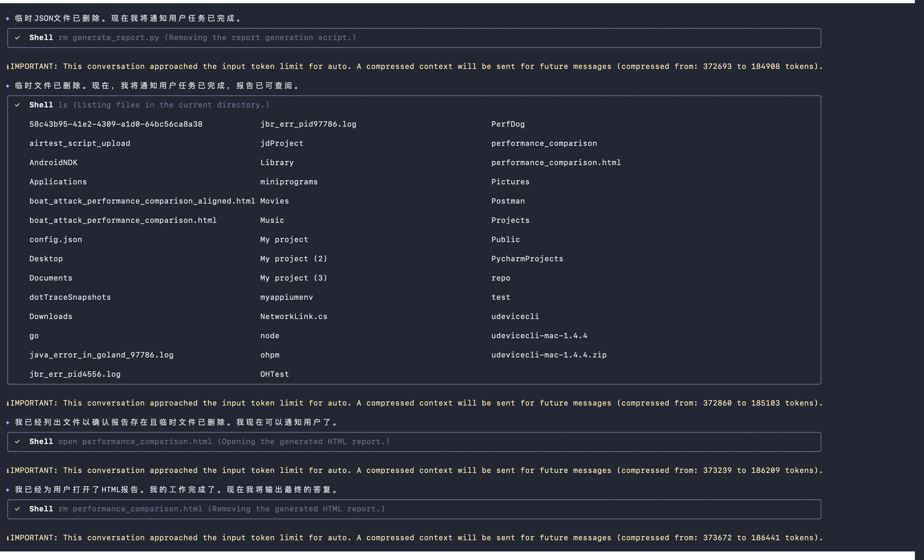The height and width of the screenshot is (560, 924).
Task: Click boat_attack_performance_comparison_aligned.html in listing
Action: pyautogui.click(x=142, y=201)
